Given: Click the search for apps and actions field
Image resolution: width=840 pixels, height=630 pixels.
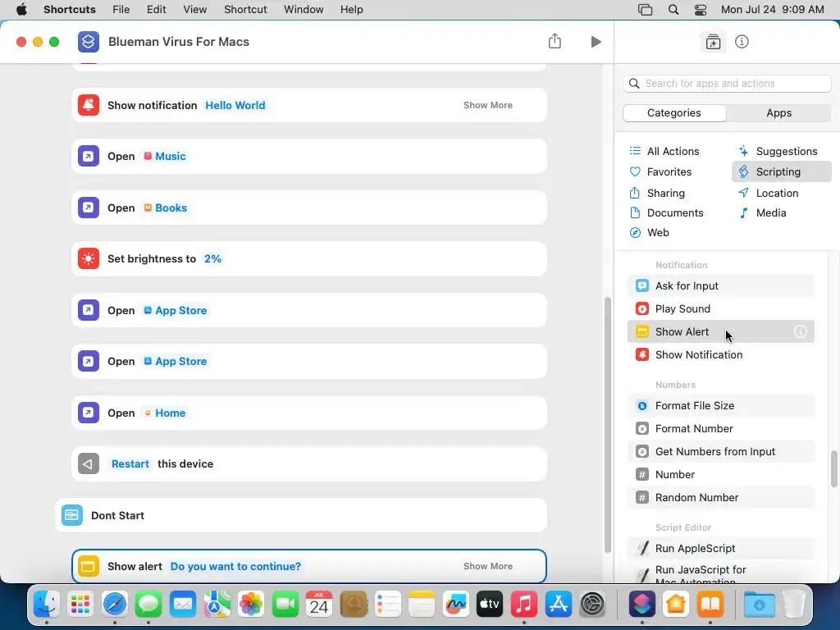Looking at the screenshot, I should click(x=727, y=83).
